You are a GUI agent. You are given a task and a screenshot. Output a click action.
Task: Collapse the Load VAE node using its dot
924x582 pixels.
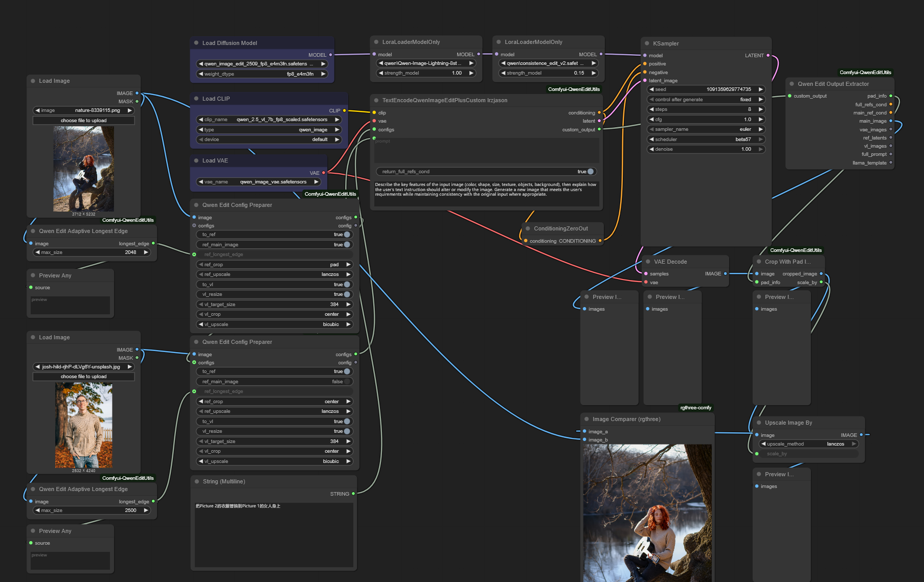pos(196,160)
